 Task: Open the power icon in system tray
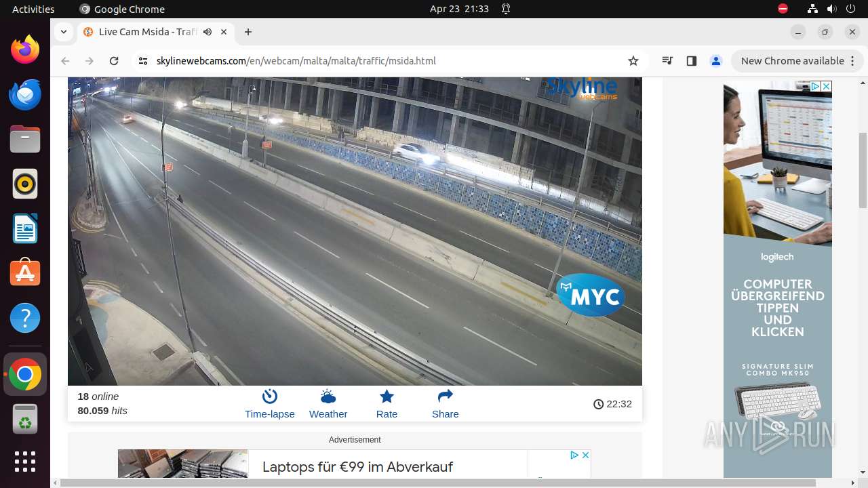pos(851,9)
